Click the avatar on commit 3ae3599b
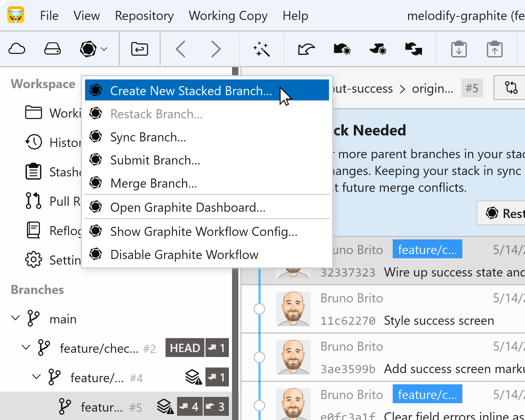 (x=293, y=357)
